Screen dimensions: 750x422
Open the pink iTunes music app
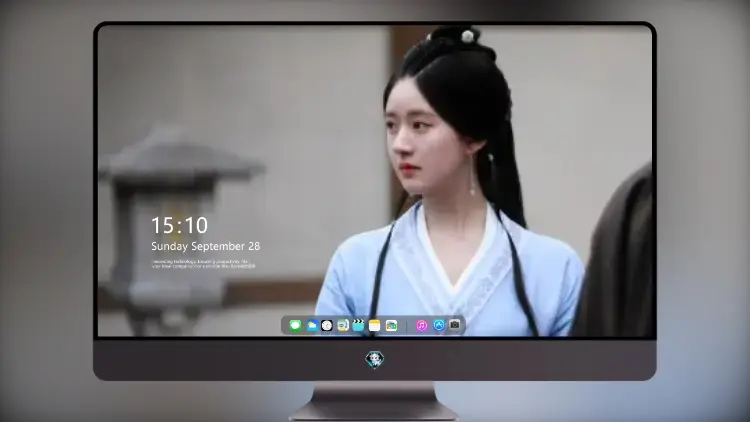coord(421,325)
